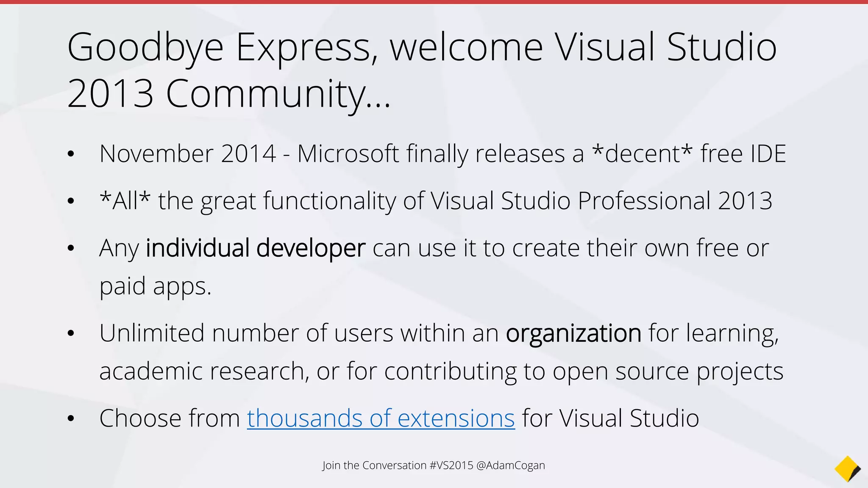The width and height of the screenshot is (868, 488).
Task: Select the 'November 2014 - Microsoft finally releases' bullet
Action: click(442, 153)
